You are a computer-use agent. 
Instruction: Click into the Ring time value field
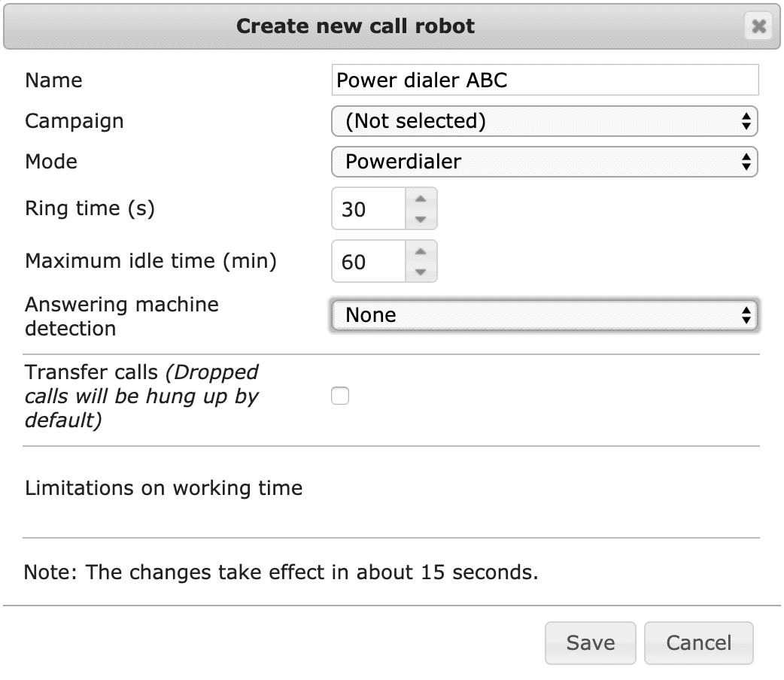369,208
